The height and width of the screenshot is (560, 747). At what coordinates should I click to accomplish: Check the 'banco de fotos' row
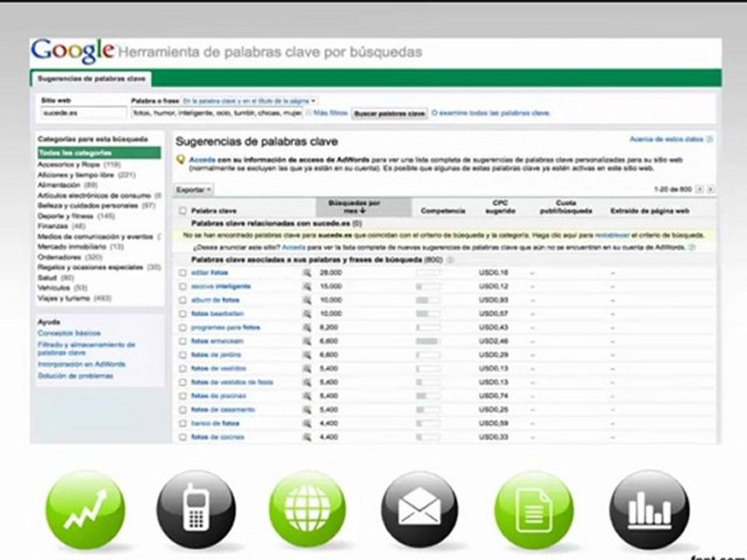(182, 423)
